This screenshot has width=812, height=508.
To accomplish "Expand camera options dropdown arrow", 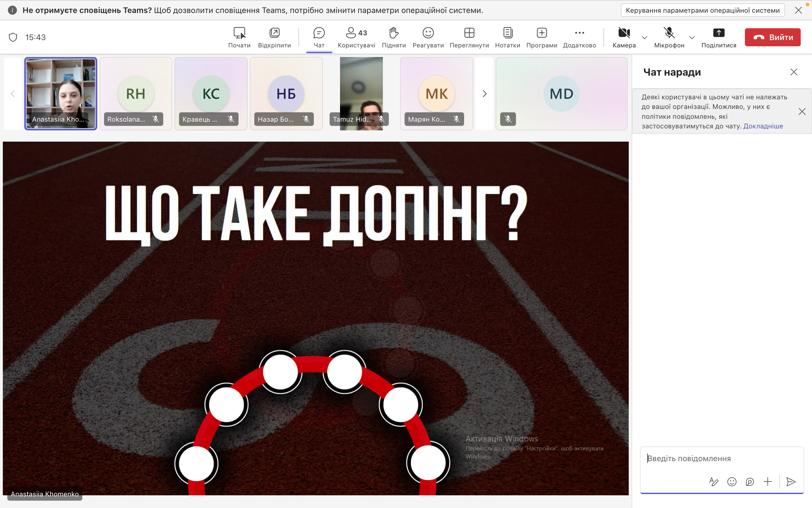I will point(644,37).
